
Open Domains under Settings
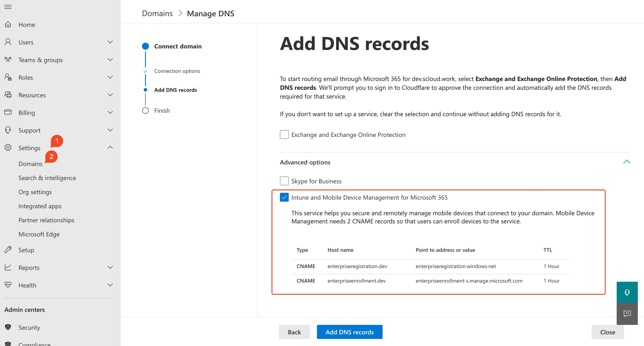(30, 164)
